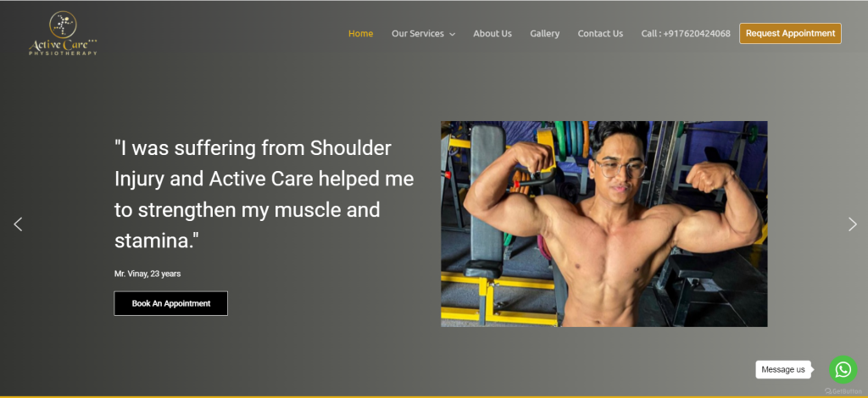Image resolution: width=868 pixels, height=398 pixels.
Task: Open the GetButton branding link
Action: pyautogui.click(x=843, y=391)
